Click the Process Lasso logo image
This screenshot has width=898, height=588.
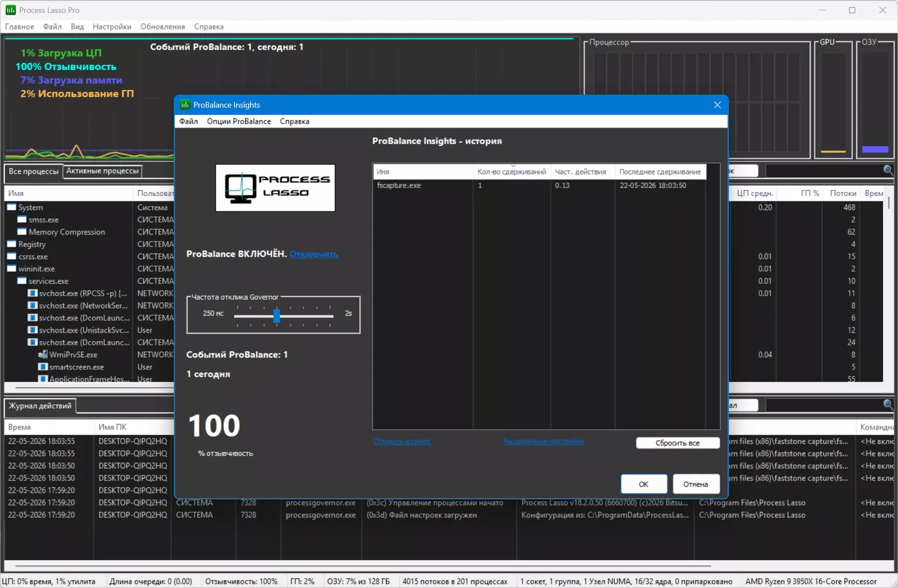click(x=275, y=188)
